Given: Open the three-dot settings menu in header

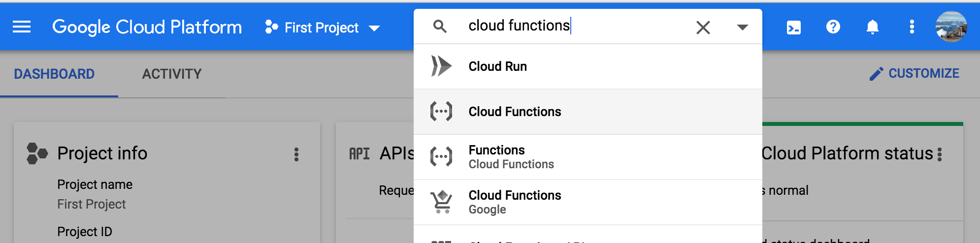Looking at the screenshot, I should [912, 27].
